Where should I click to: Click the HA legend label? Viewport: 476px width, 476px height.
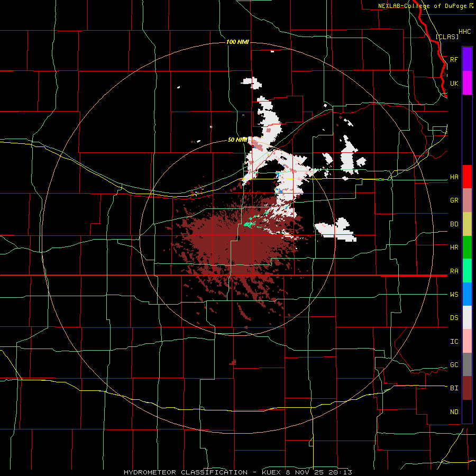[454, 177]
